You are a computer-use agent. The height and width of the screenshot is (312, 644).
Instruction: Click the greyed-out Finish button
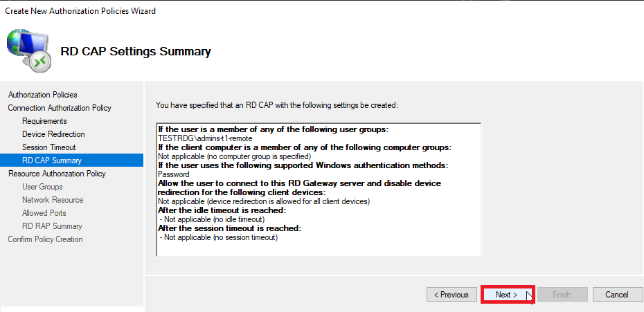coord(562,295)
